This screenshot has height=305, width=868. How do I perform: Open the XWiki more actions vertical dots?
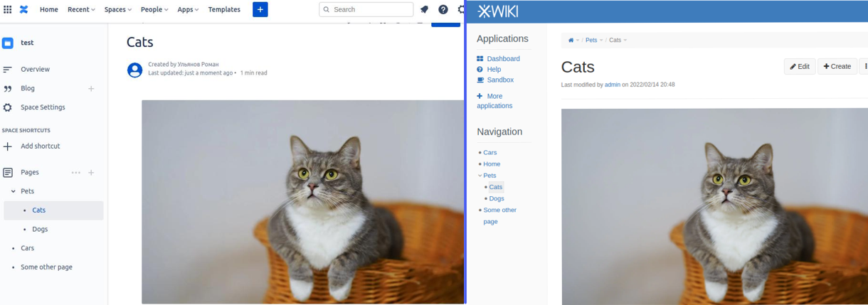[865, 66]
